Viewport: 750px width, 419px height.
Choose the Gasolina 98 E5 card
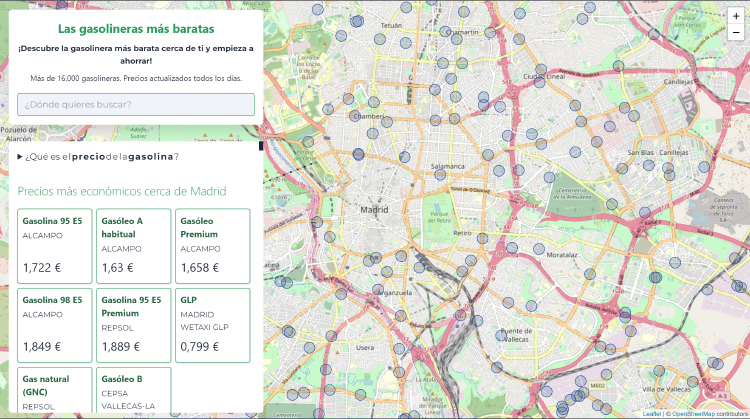[x=55, y=325]
